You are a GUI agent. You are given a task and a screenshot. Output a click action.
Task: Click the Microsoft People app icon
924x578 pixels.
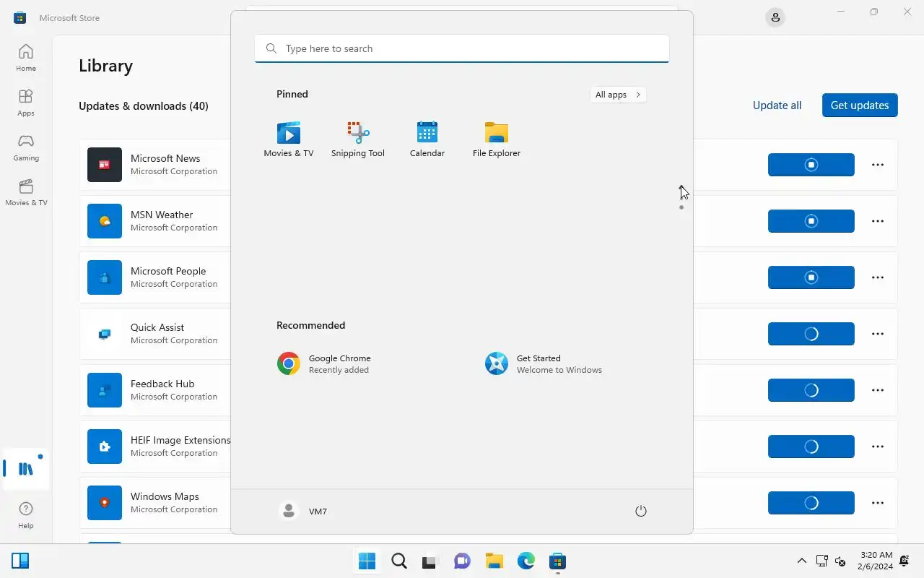point(105,277)
